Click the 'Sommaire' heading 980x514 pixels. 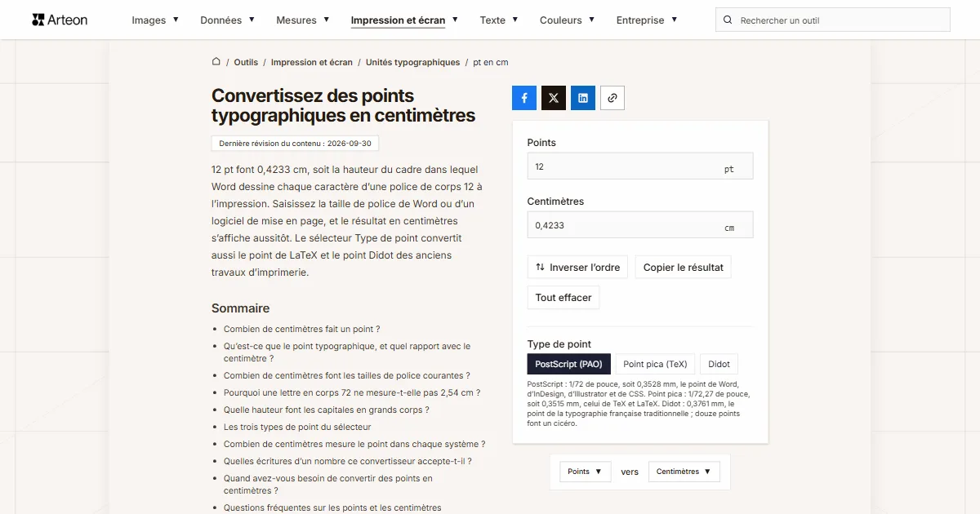coord(240,308)
